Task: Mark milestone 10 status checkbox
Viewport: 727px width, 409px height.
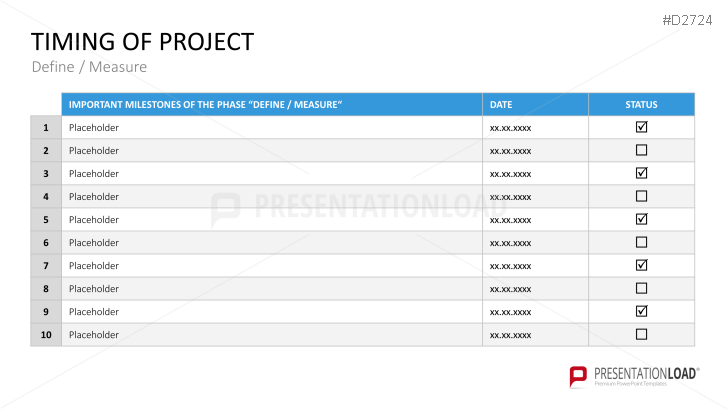Action: click(641, 334)
